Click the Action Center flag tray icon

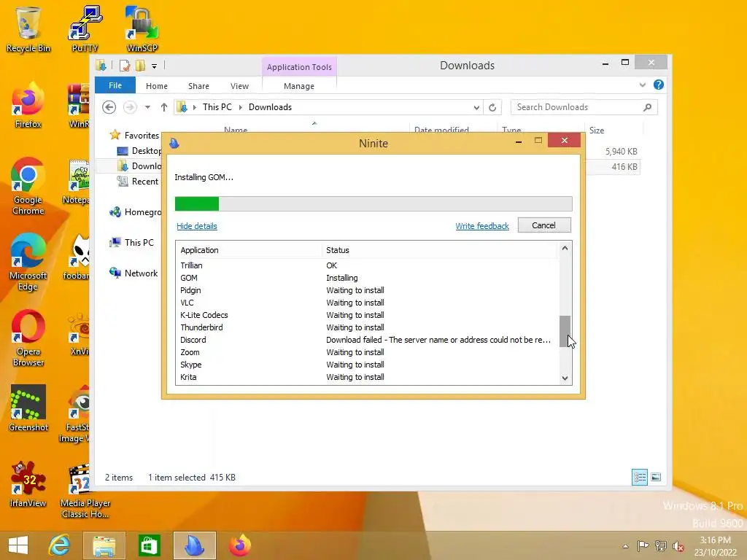click(643, 546)
